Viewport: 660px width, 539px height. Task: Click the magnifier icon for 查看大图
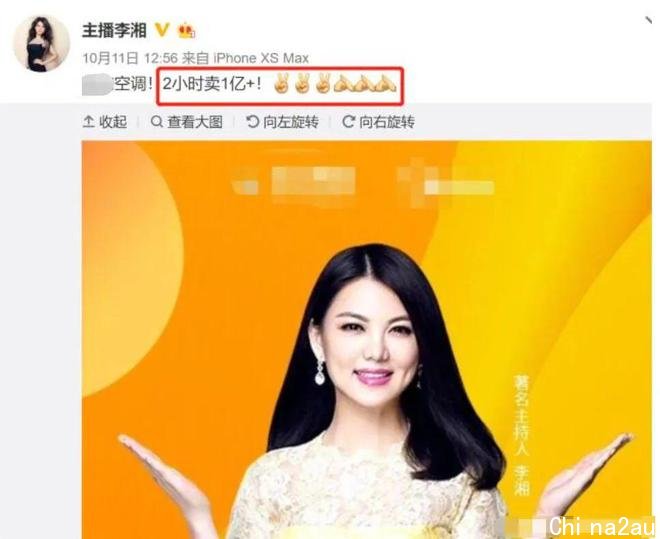pos(157,122)
